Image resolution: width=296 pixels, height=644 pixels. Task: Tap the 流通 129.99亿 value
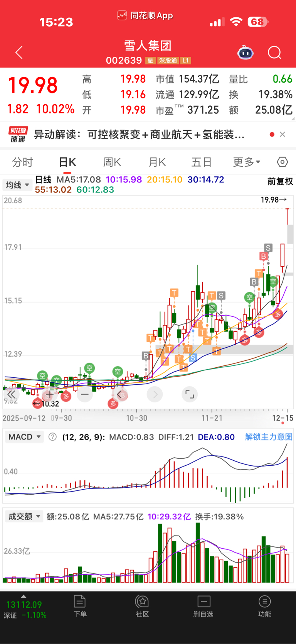[x=187, y=95]
